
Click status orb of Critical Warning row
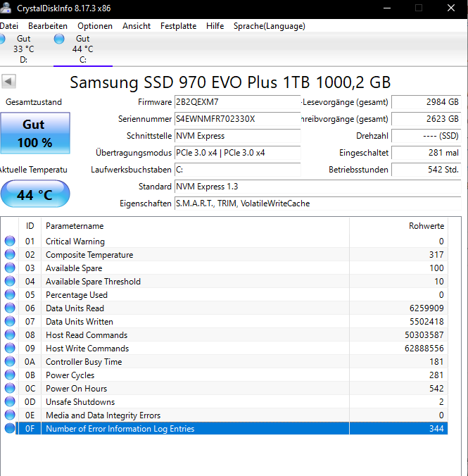click(10, 241)
